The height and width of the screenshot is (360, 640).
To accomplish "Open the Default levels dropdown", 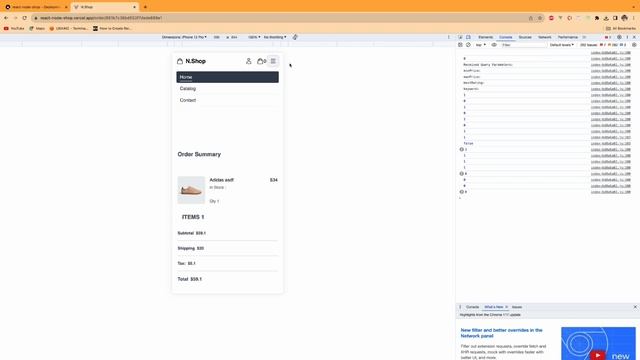I will [562, 45].
